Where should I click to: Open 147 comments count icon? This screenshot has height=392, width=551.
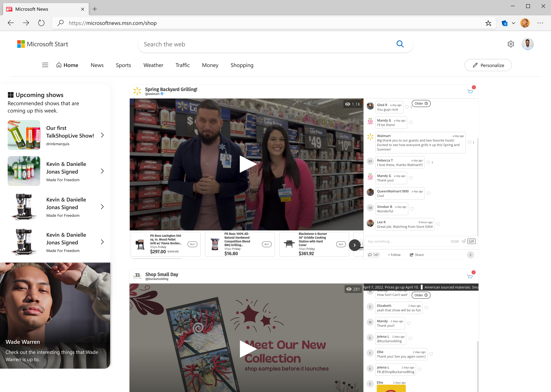(373, 255)
